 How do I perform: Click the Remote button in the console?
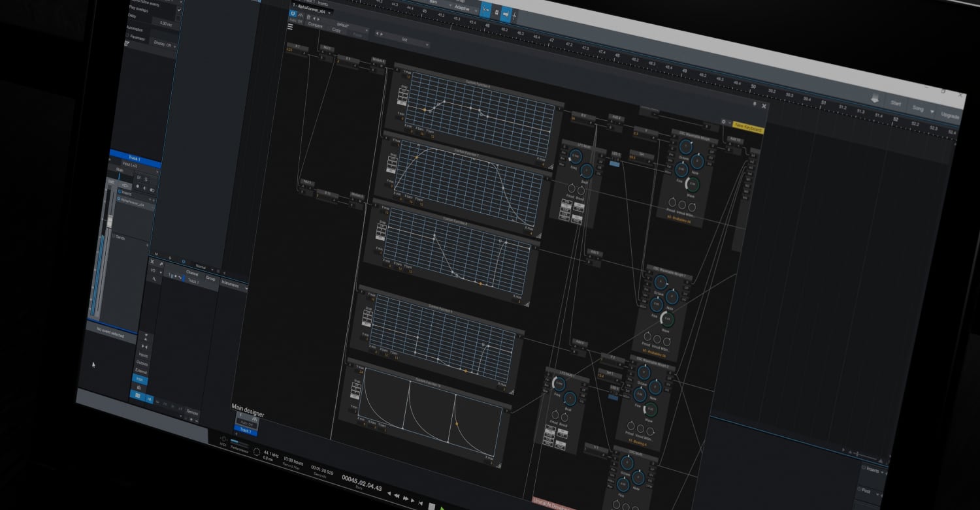point(192,412)
